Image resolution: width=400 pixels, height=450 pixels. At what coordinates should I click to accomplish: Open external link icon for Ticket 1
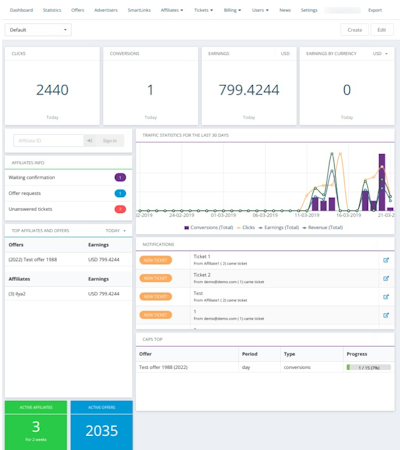pos(386,260)
